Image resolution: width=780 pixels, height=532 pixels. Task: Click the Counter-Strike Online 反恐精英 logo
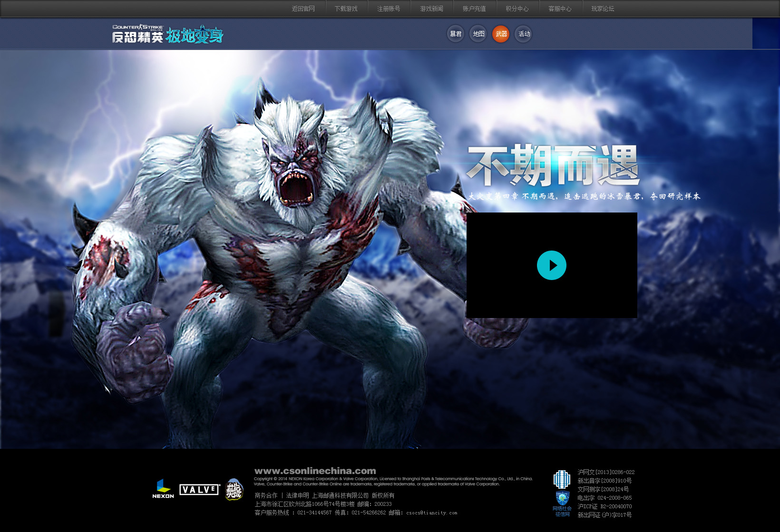(x=138, y=34)
